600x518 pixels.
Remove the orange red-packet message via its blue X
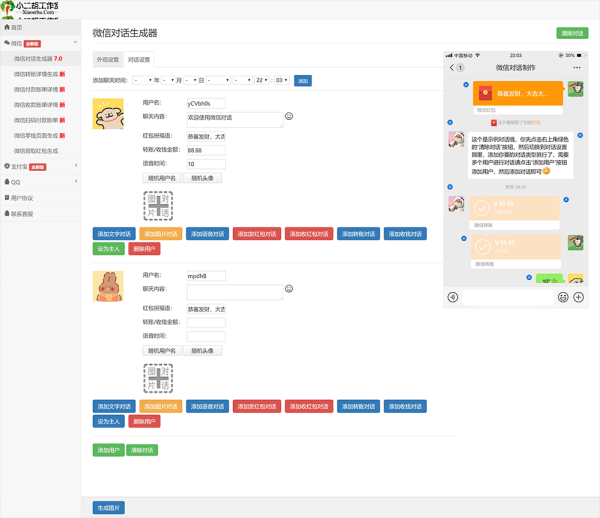pyautogui.click(x=466, y=85)
